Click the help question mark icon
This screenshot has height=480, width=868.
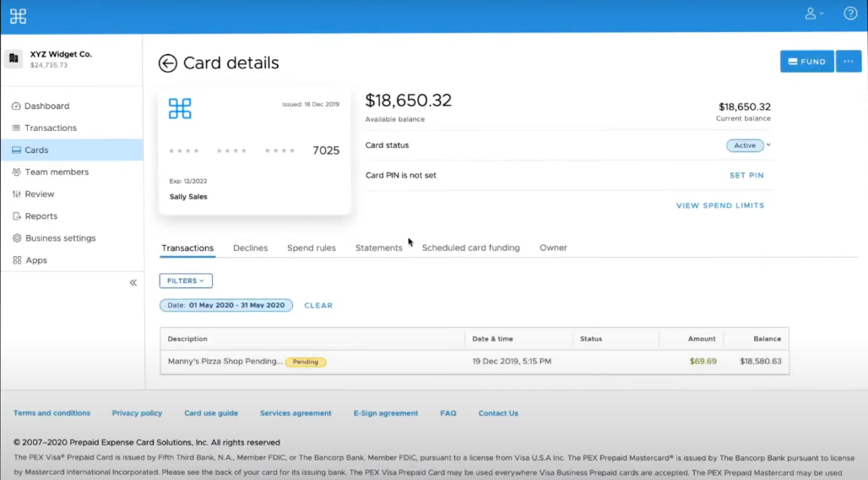(850, 14)
